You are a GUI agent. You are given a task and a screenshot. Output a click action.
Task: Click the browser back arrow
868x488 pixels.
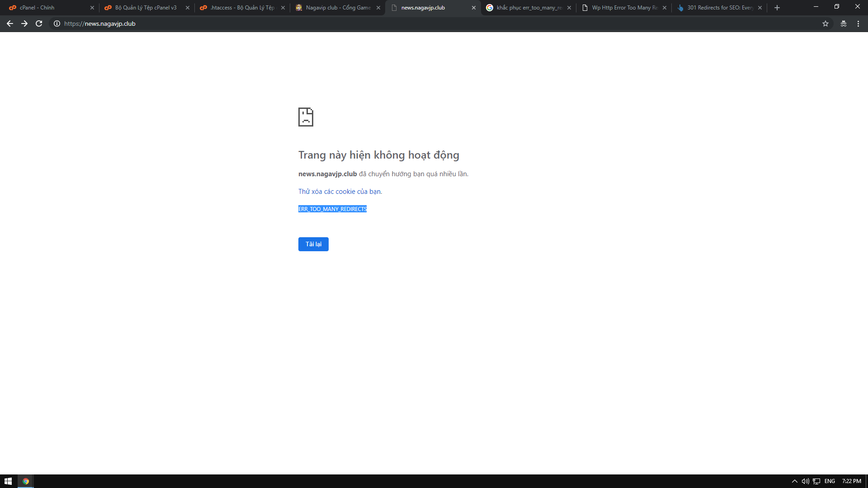pyautogui.click(x=9, y=23)
